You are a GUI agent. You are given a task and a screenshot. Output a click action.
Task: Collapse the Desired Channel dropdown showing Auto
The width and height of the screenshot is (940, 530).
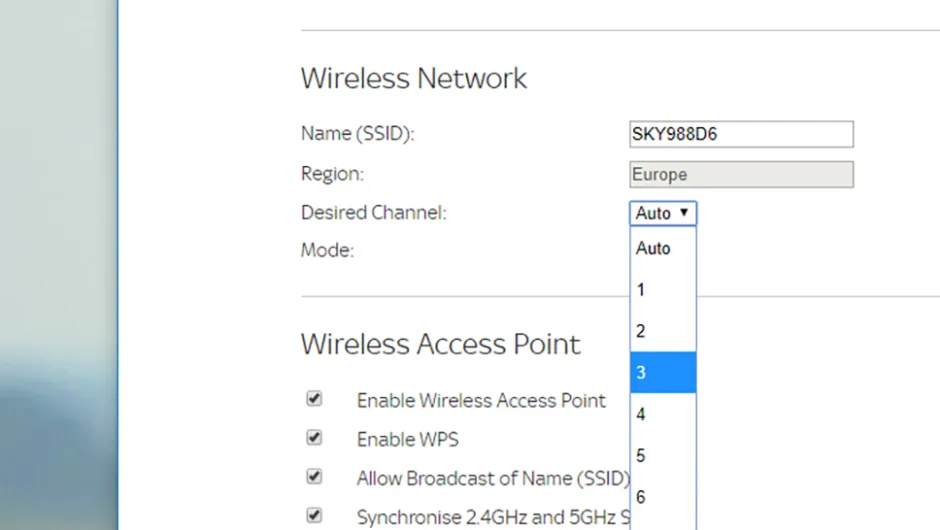tap(663, 213)
